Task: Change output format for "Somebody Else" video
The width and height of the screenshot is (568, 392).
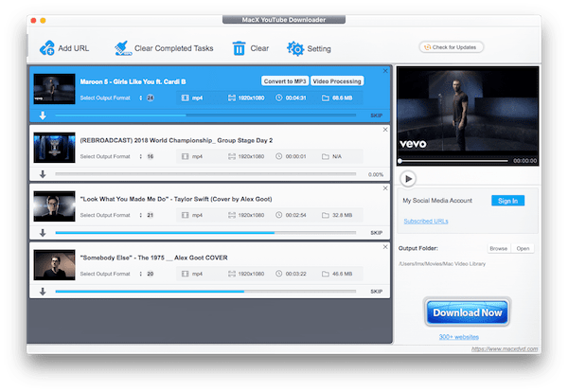Action: pos(140,274)
